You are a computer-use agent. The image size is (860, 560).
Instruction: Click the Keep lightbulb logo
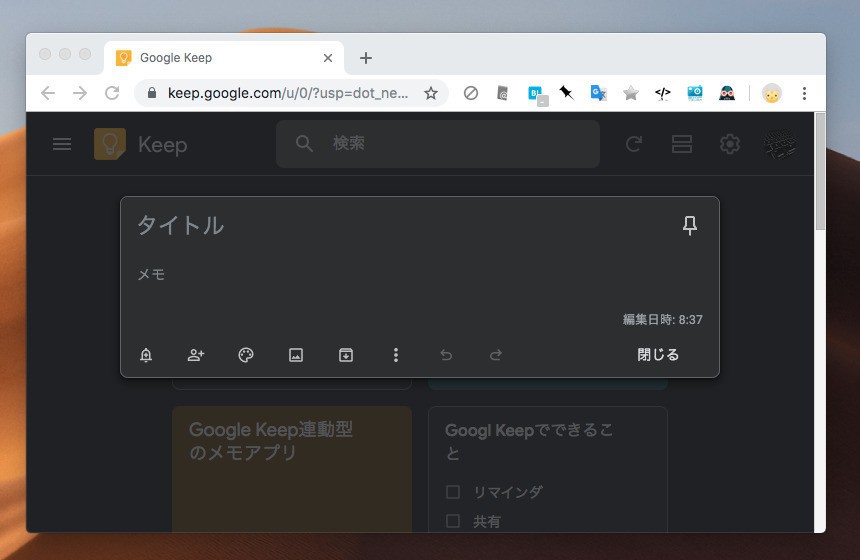pos(110,144)
